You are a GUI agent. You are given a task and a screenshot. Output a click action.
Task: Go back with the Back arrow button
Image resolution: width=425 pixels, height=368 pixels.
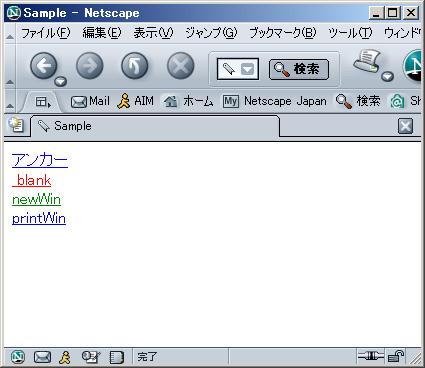click(x=44, y=66)
